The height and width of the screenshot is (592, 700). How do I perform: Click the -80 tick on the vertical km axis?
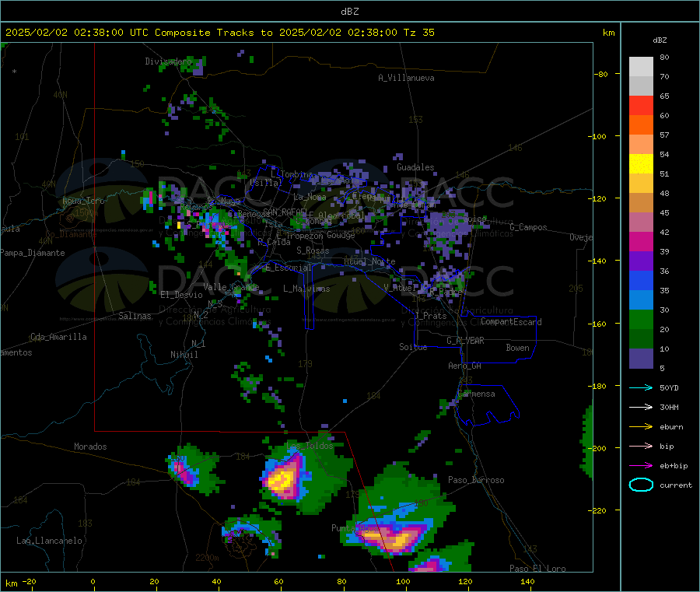click(601, 74)
